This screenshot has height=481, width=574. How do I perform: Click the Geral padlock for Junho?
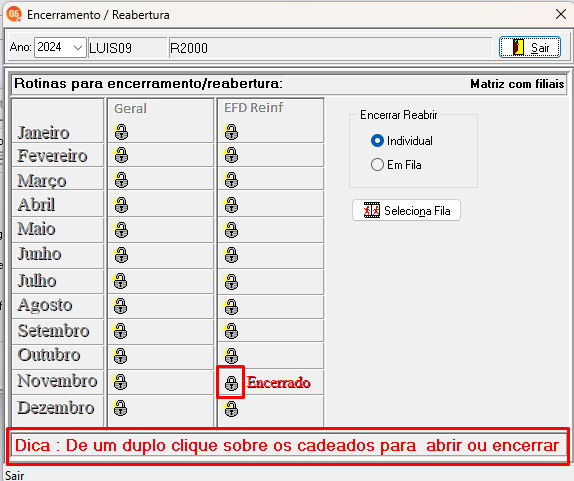pyautogui.click(x=121, y=255)
